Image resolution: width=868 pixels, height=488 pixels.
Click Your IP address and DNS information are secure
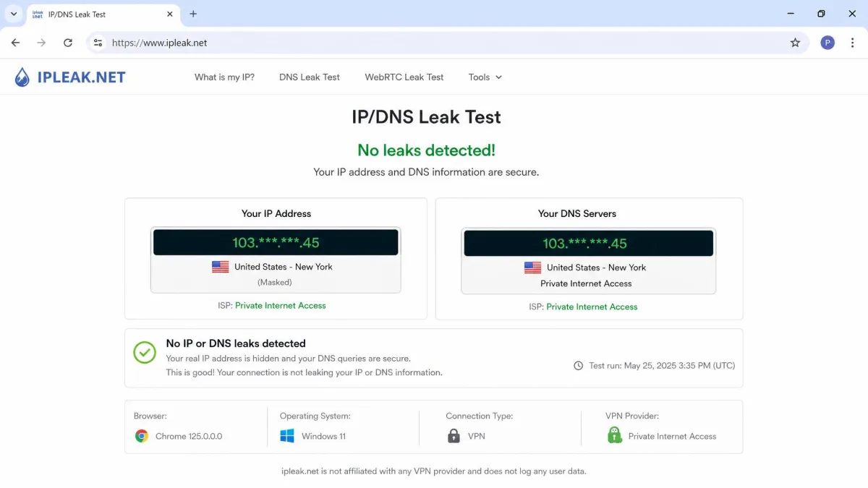coord(426,172)
